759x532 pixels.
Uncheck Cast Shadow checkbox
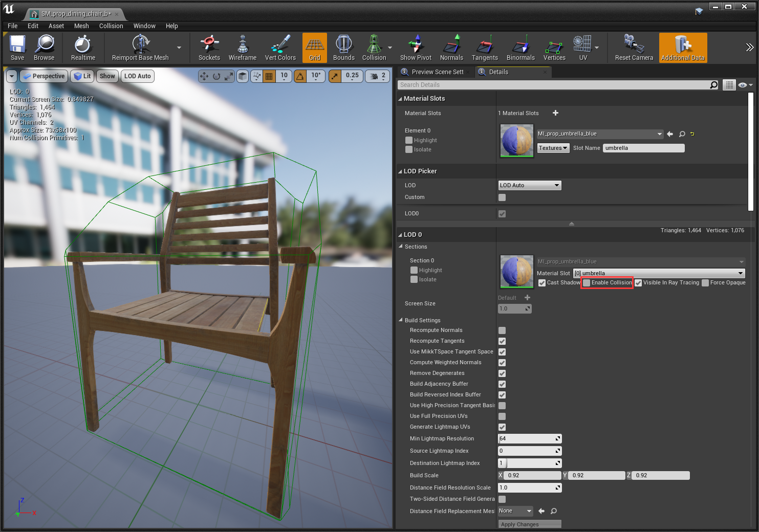click(542, 283)
